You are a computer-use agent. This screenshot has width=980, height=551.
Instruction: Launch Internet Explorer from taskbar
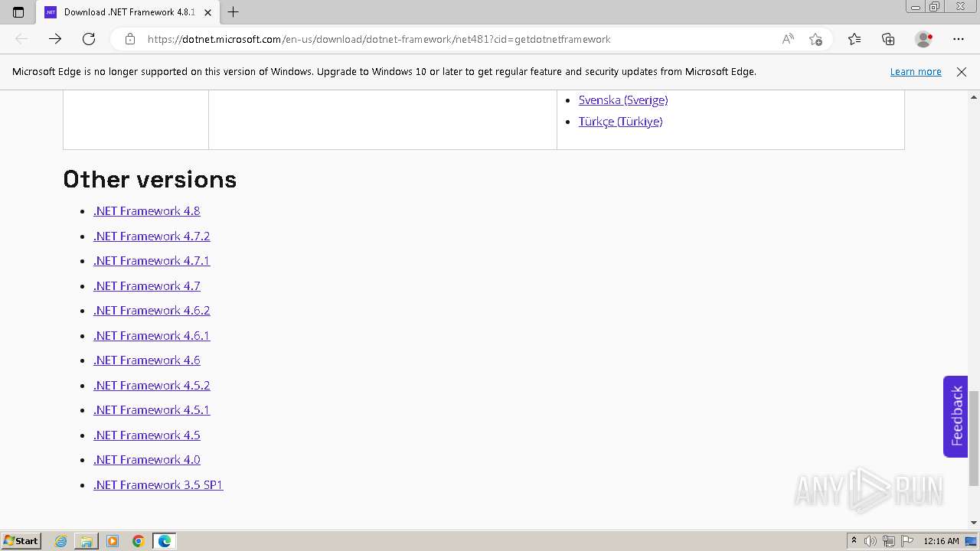coord(61,541)
